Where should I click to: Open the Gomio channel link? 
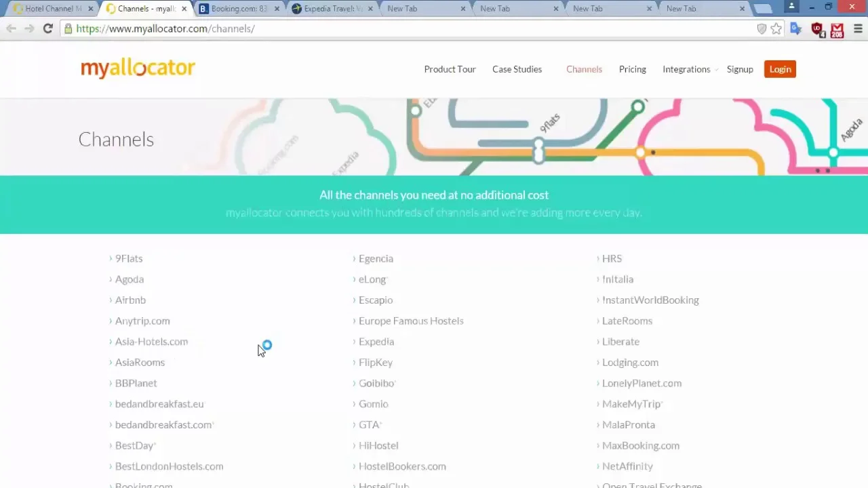point(373,404)
